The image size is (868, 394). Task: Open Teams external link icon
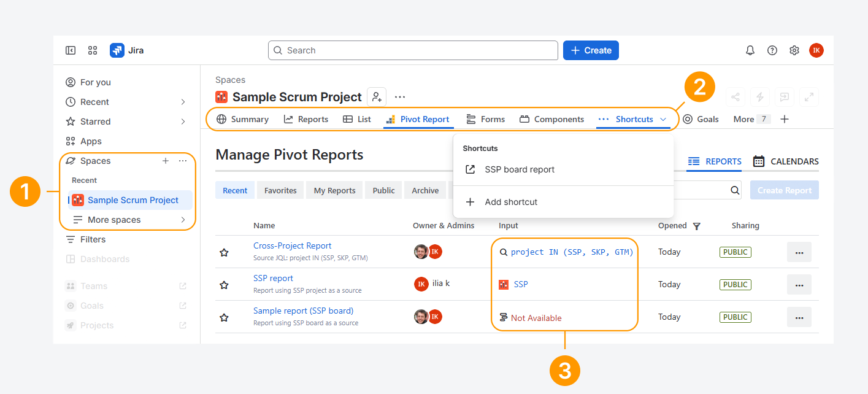(182, 286)
